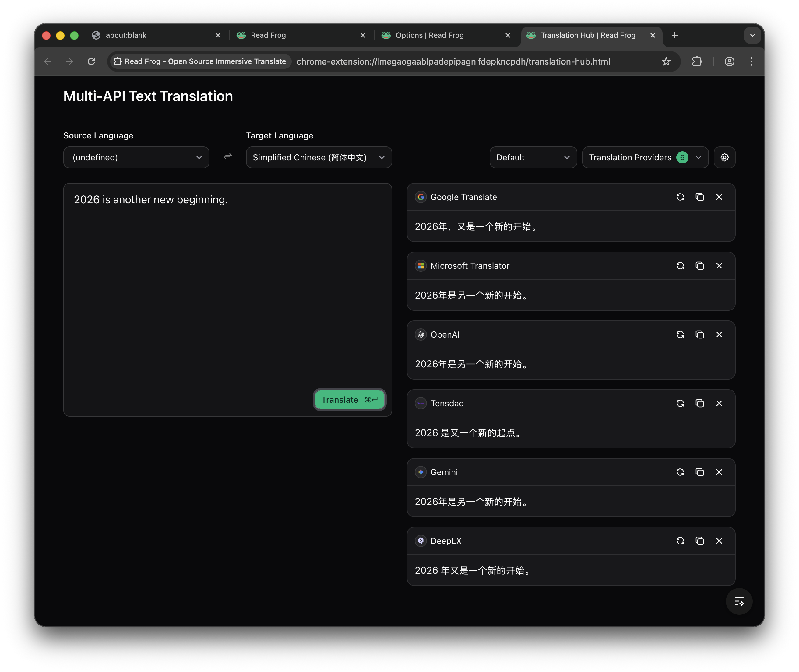Remove the OpenAI translation card
This screenshot has width=799, height=672.
click(719, 334)
